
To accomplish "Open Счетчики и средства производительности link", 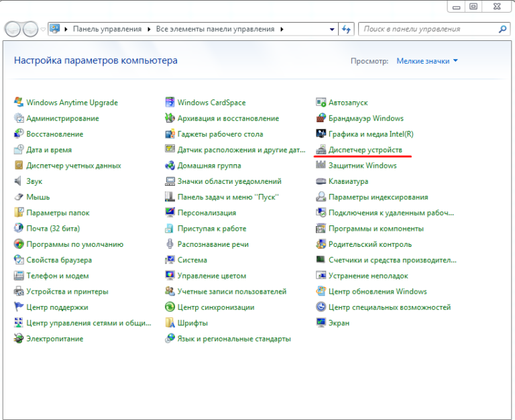I will click(x=392, y=260).
